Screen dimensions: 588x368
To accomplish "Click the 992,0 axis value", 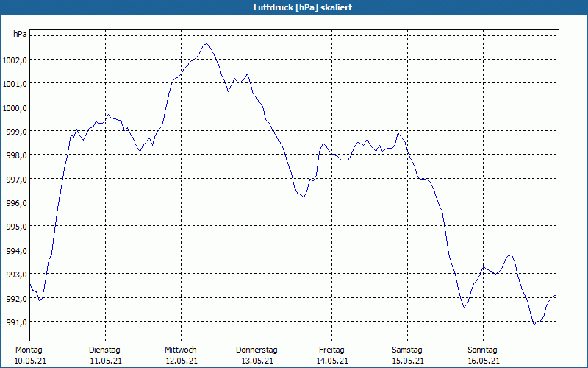I will tap(17, 298).
